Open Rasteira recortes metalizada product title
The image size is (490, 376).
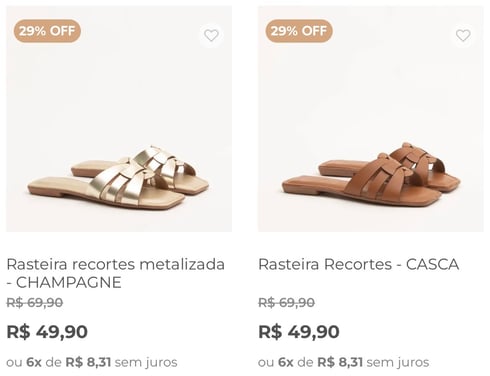[116, 273]
